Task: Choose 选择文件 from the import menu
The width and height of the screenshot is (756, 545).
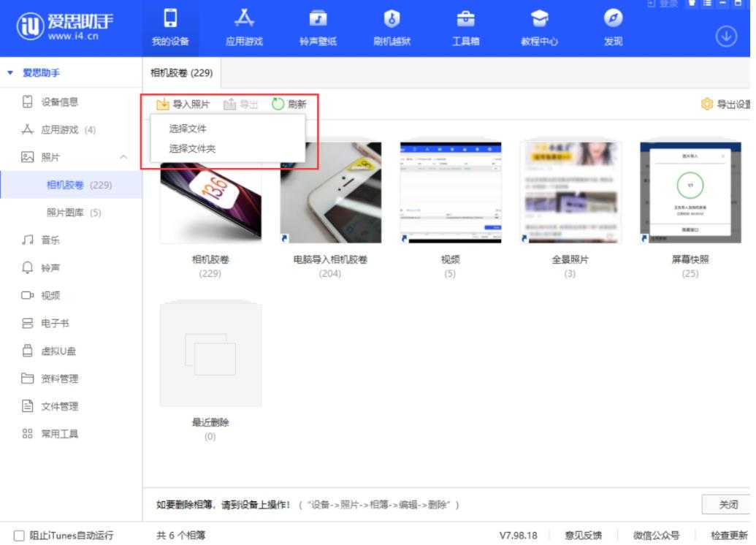Action: [x=188, y=129]
